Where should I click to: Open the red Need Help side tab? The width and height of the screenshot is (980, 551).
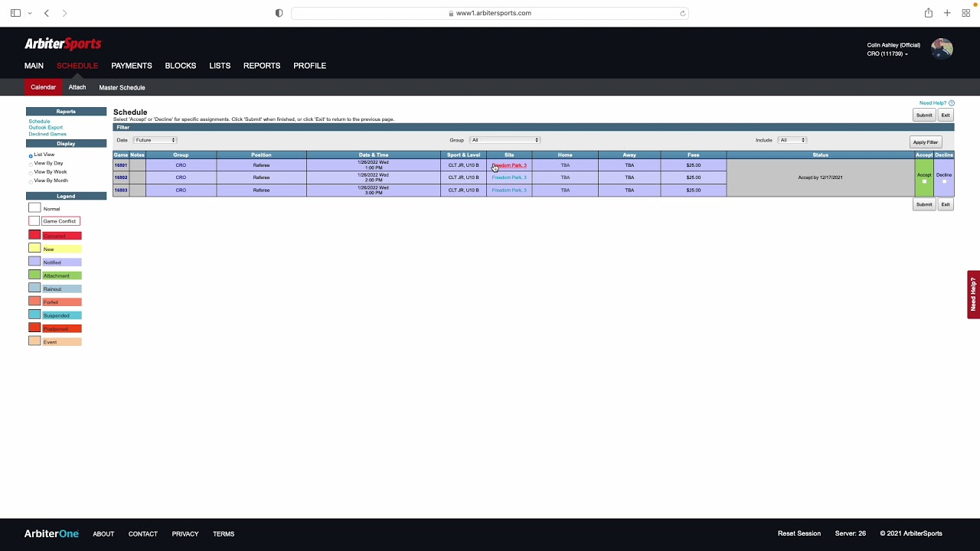974,294
